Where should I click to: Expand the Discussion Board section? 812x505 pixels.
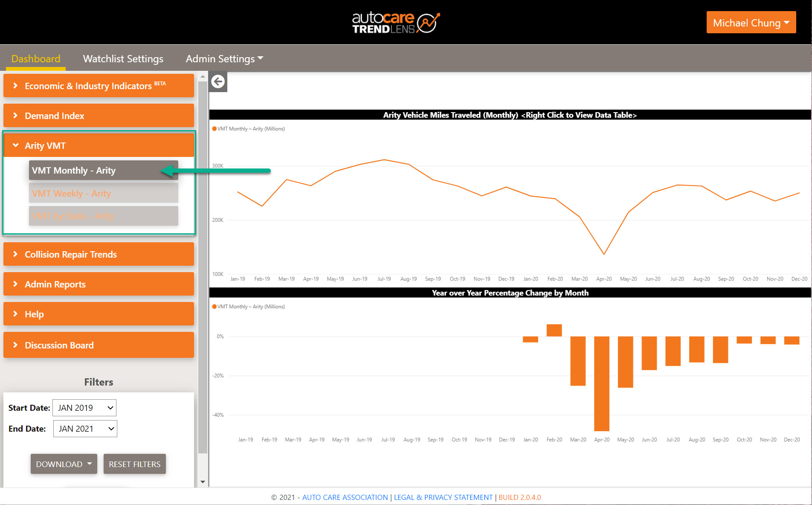(x=99, y=345)
